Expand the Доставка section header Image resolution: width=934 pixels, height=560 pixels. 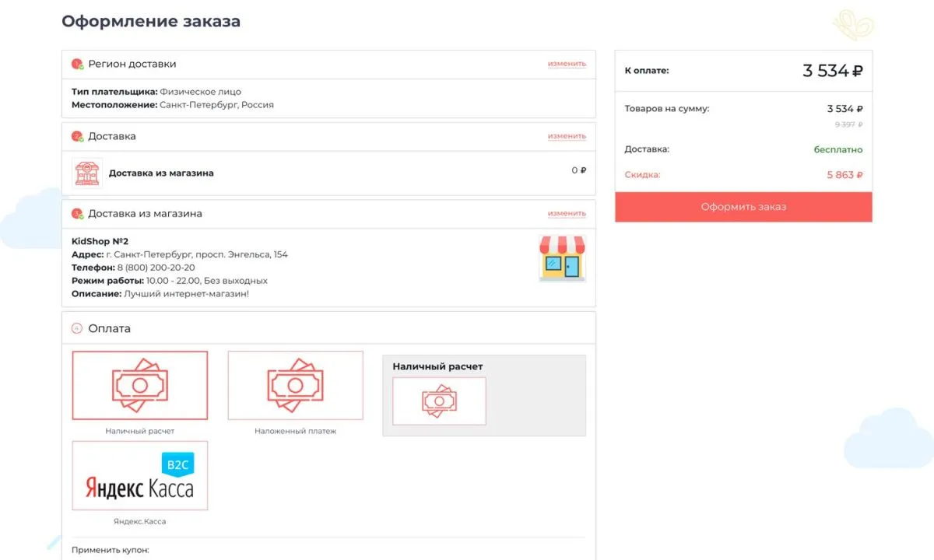pos(112,137)
